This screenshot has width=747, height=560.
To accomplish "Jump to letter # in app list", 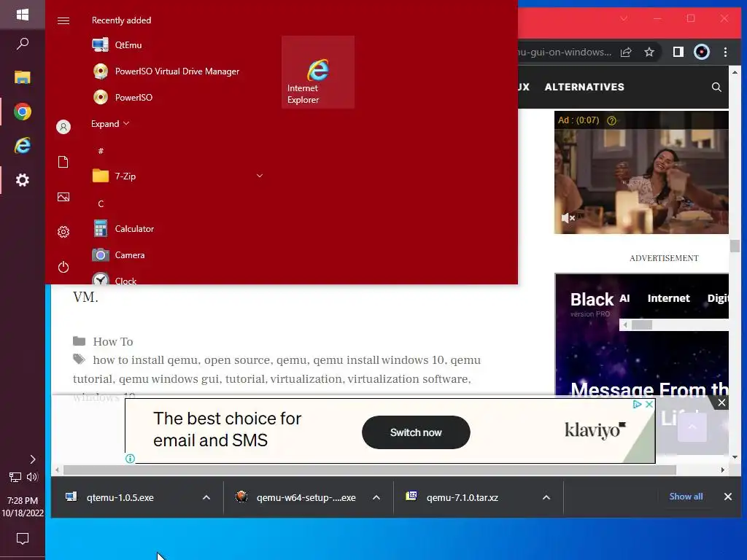I will click(101, 151).
